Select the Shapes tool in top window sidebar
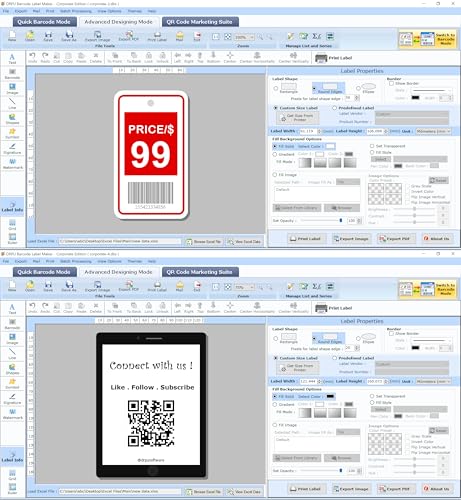 tap(12, 119)
